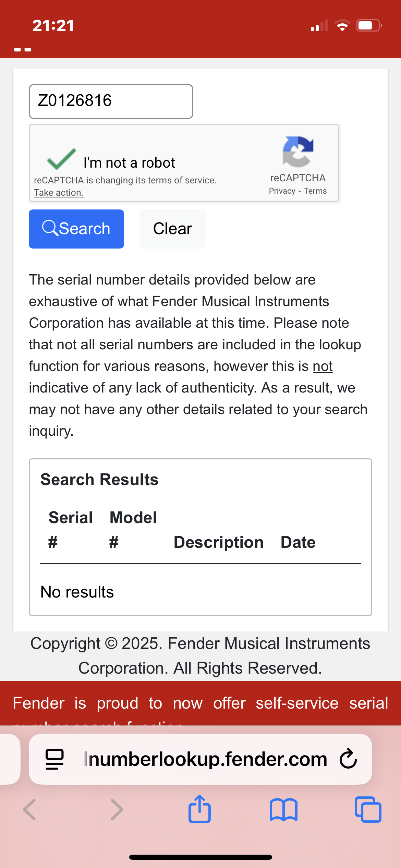Tap the Safari share icon
401x868 pixels.
(199, 809)
